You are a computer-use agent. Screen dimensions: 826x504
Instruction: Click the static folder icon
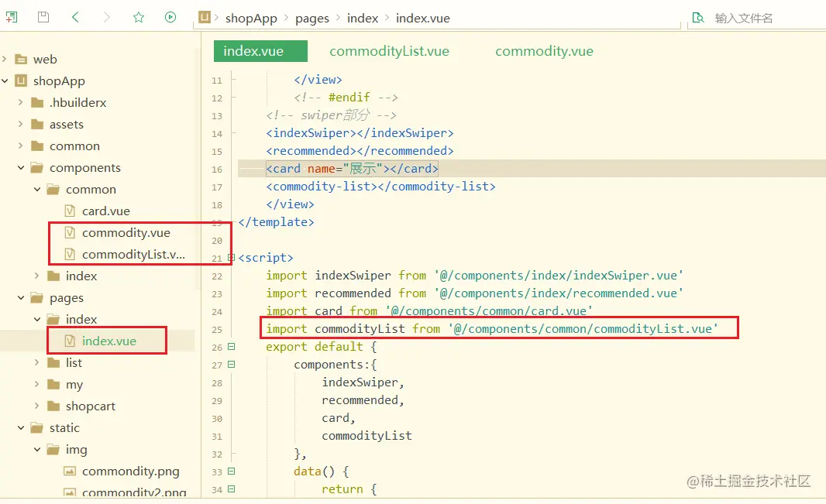coord(37,427)
